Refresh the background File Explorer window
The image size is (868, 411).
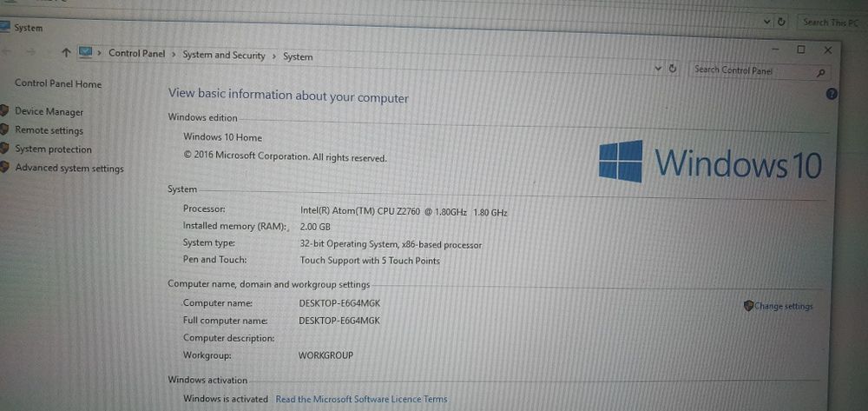point(781,22)
